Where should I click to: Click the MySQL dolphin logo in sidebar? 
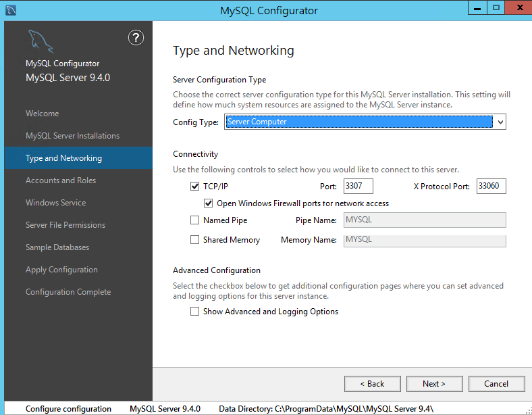pos(41,42)
